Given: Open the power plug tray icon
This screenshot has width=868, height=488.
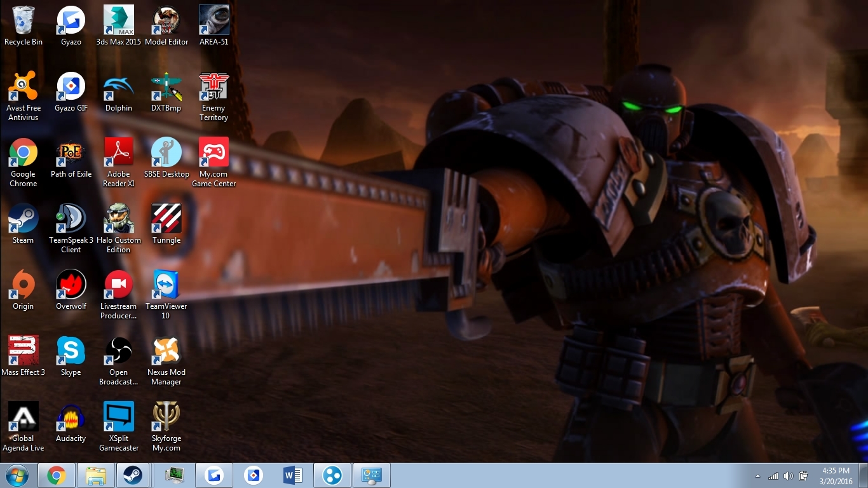Looking at the screenshot, I should pos(804,476).
